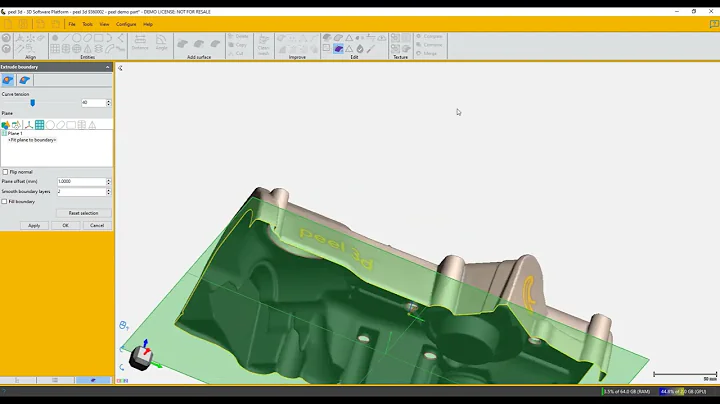Click the Cut tool in ribbon
This screenshot has height=404, width=720.
[x=236, y=54]
